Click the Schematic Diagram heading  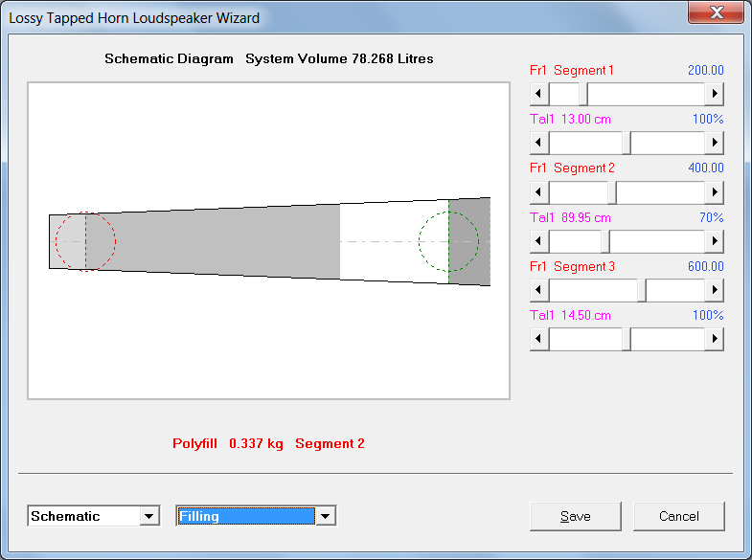169,59
